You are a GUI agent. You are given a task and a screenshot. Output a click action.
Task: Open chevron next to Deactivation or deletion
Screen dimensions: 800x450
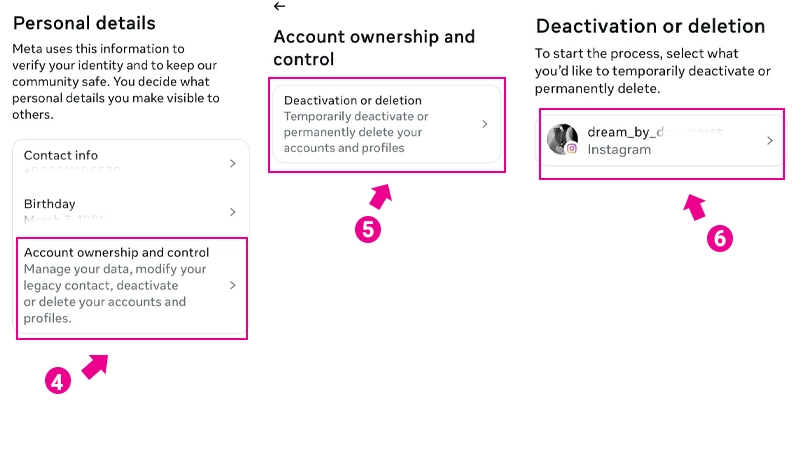tap(484, 124)
